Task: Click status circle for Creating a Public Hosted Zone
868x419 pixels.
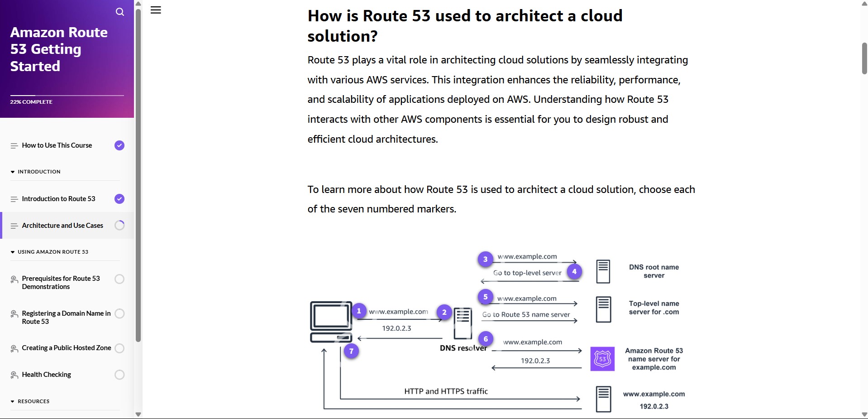Action: [119, 348]
